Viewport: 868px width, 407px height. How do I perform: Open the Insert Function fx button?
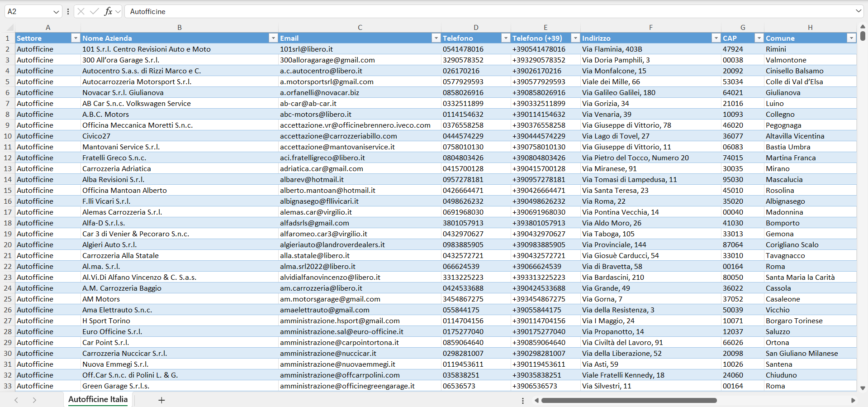coord(108,11)
